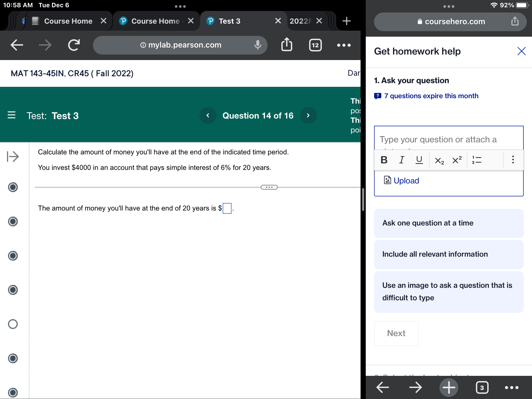532x399 pixels.
Task: Click the Bold formatting icon
Action: [384, 160]
